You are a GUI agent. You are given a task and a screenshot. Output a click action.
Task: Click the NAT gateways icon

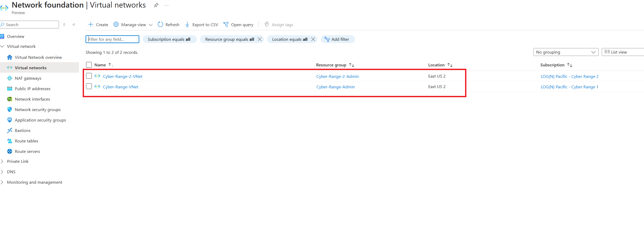pos(10,78)
